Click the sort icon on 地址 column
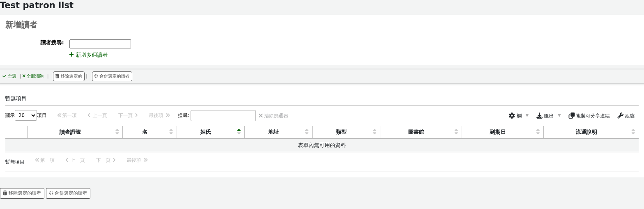This screenshot has width=644, height=209. tap(306, 132)
